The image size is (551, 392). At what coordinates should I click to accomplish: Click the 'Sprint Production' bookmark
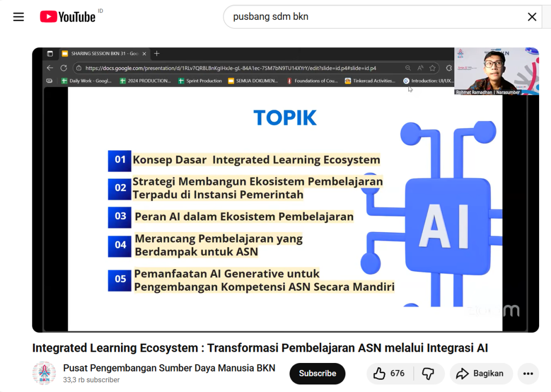pos(200,81)
